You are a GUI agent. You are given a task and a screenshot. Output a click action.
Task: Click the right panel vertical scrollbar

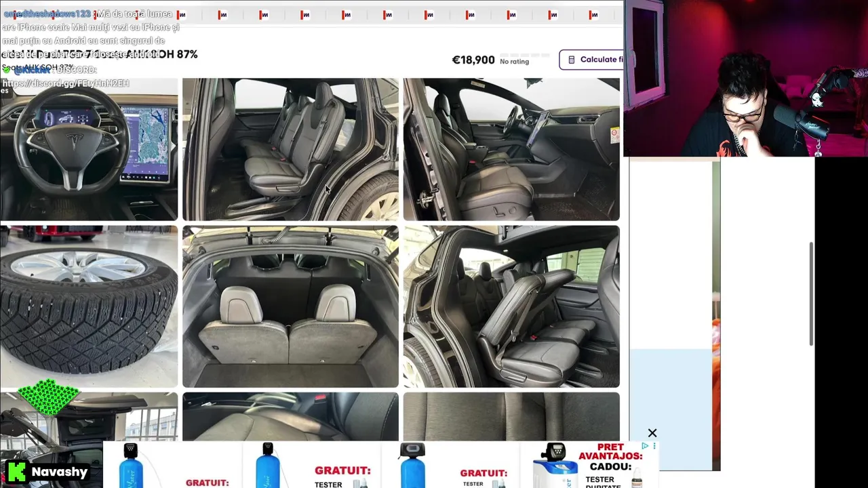click(x=812, y=294)
